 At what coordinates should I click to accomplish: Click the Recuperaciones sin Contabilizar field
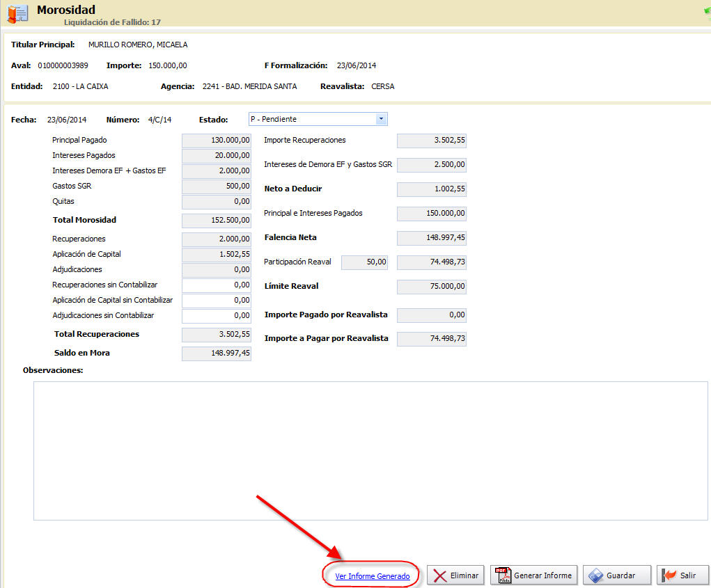pos(217,285)
